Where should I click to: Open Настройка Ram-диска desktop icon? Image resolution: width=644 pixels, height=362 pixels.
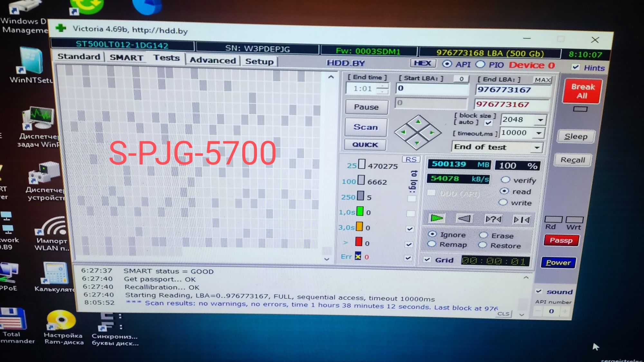[x=63, y=328]
